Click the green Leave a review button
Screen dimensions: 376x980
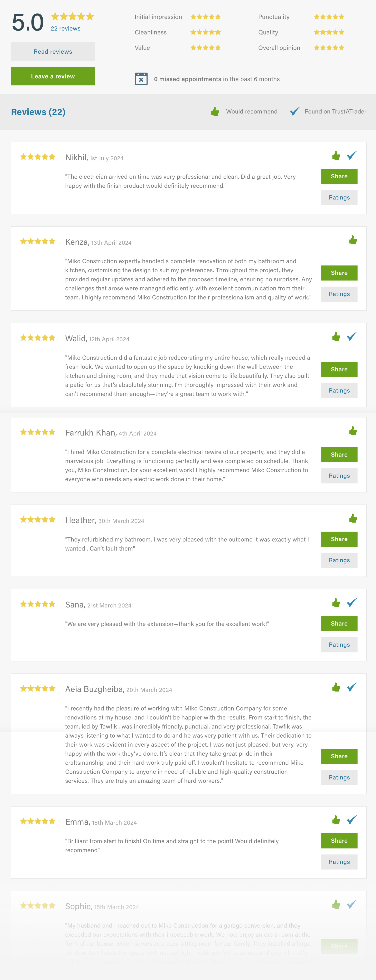coord(53,76)
